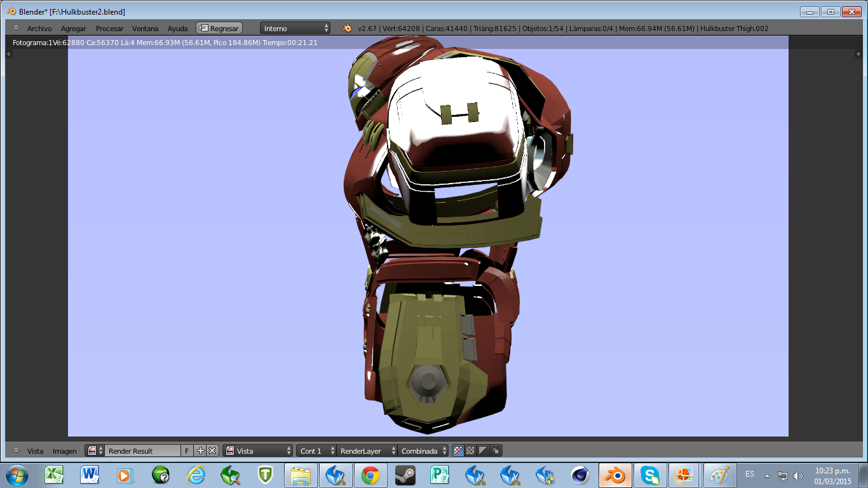Screen dimensions: 868x488
Task: Click the Hulkbuster Thigh.002 object name text
Action: click(x=735, y=29)
